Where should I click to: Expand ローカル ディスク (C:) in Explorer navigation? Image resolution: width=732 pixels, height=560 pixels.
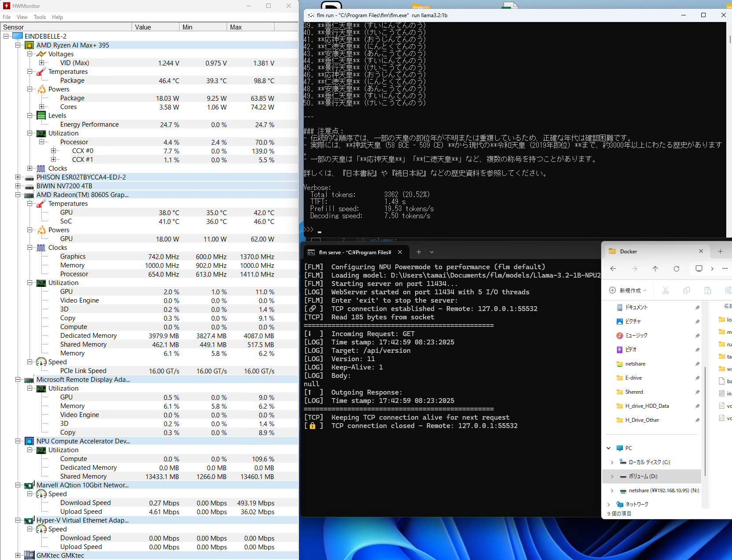[612, 462]
